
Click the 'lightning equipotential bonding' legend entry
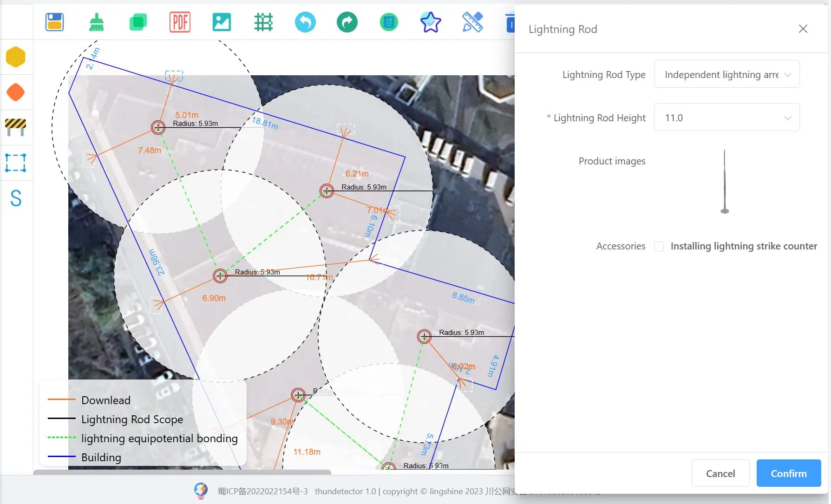tap(159, 439)
